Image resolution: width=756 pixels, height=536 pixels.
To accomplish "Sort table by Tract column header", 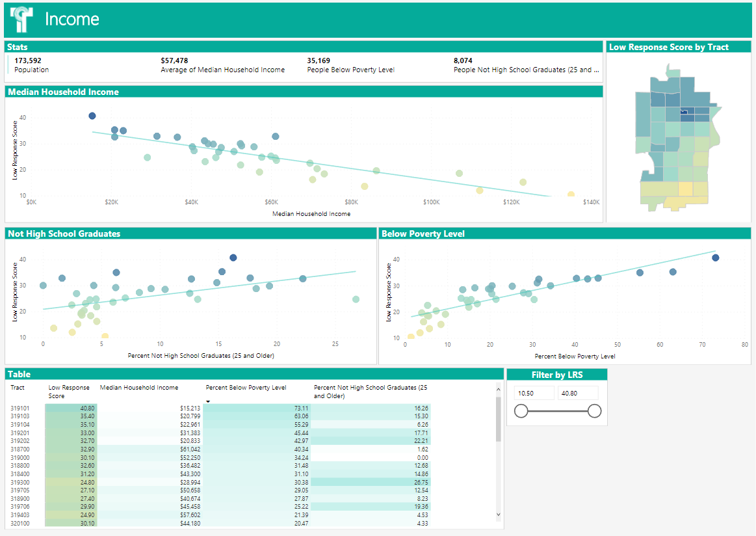I will click(x=18, y=388).
